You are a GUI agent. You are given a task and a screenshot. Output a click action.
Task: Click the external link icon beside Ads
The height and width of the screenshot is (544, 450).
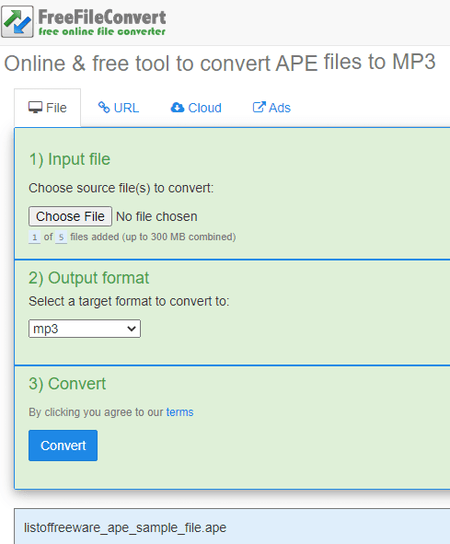pos(259,107)
